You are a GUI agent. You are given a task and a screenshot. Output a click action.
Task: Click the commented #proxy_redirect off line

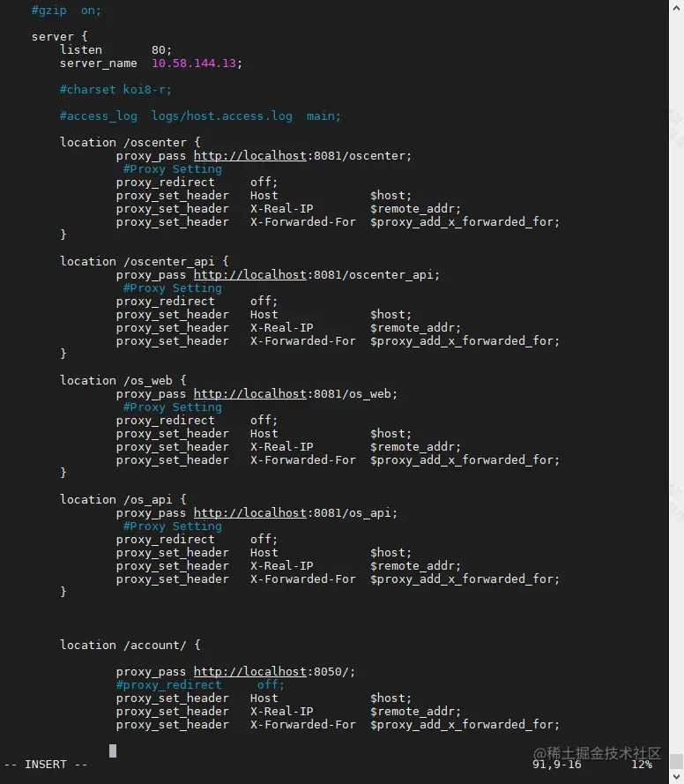(x=200, y=685)
